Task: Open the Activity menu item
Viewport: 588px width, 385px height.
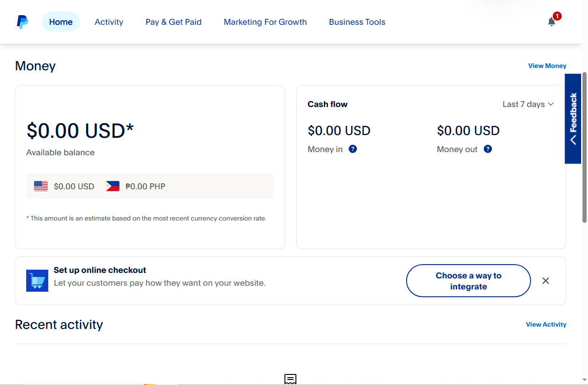Action: pos(109,22)
